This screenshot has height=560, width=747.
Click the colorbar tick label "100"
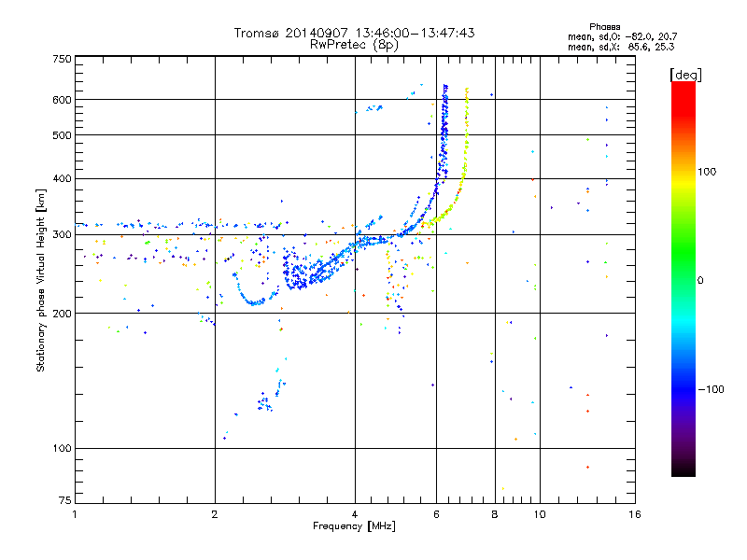point(707,172)
